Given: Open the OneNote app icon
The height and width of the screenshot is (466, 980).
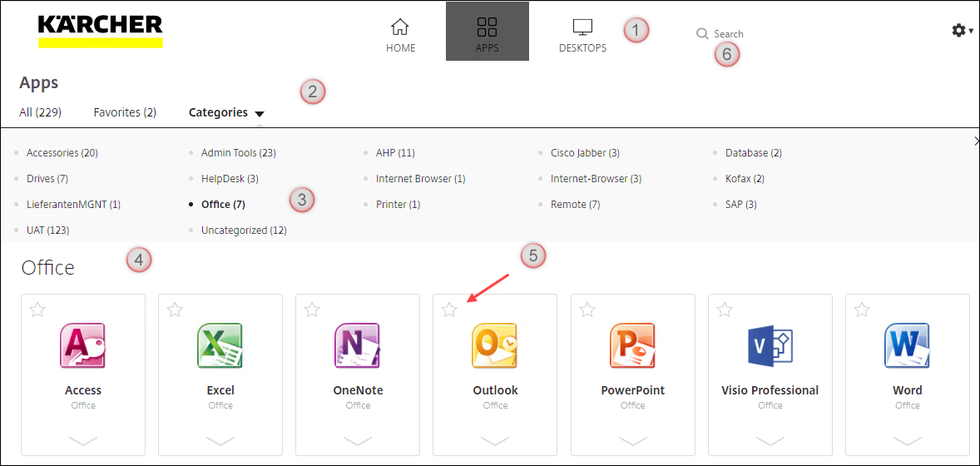Looking at the screenshot, I should (358, 346).
